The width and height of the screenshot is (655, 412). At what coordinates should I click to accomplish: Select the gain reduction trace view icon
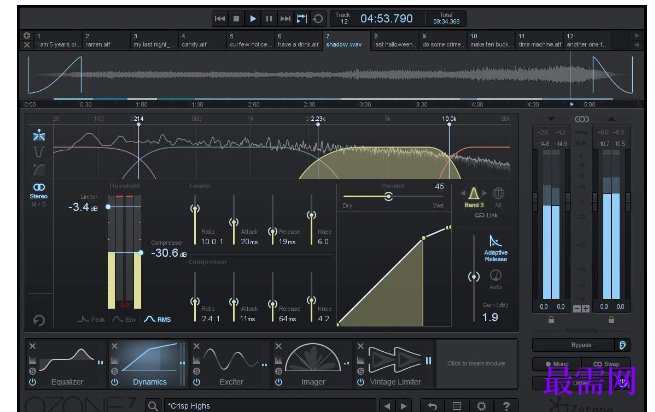coord(39,152)
